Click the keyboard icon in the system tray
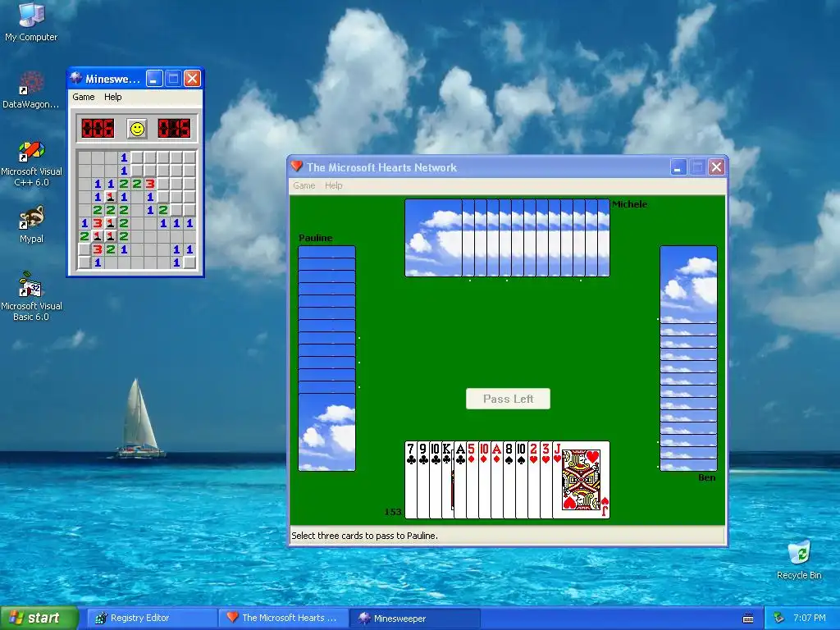The image size is (840, 630). pos(748,619)
